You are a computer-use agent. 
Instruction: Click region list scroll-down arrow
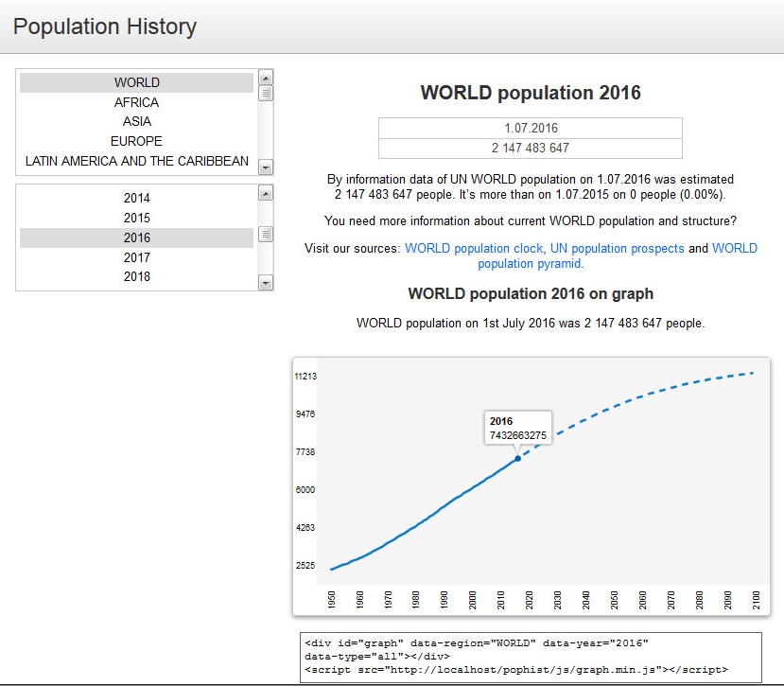(266, 167)
